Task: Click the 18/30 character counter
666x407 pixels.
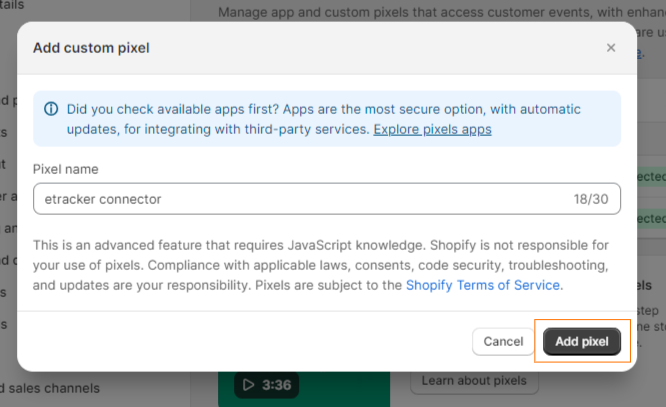Action: point(591,199)
